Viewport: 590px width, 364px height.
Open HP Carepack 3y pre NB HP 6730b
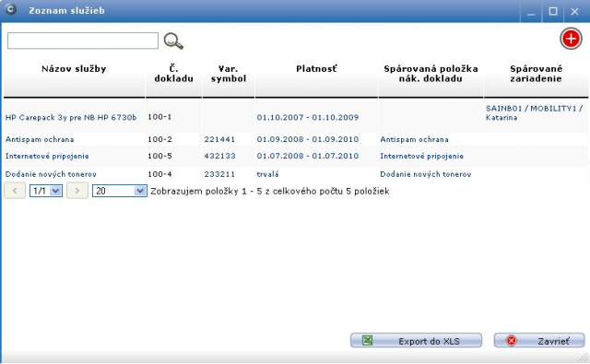[71, 117]
